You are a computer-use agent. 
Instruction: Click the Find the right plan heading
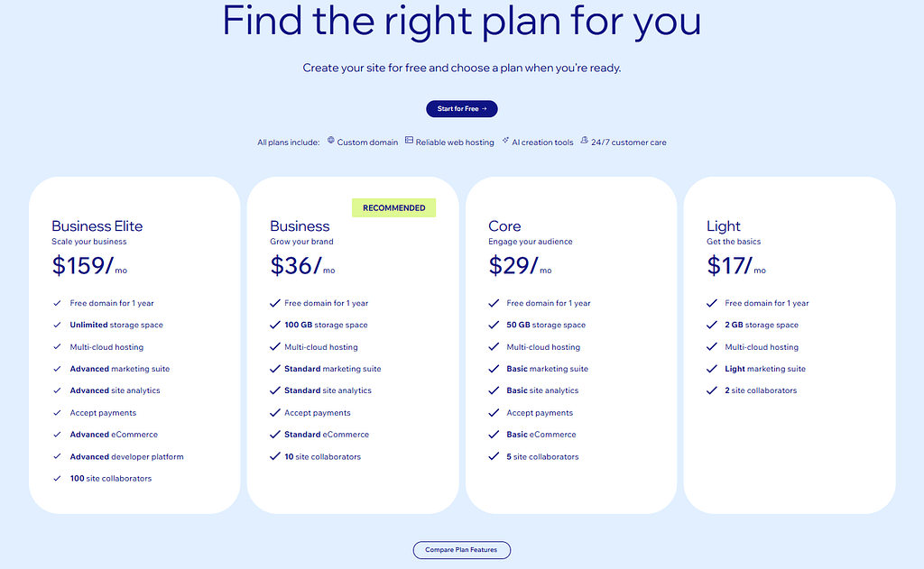[461, 22]
